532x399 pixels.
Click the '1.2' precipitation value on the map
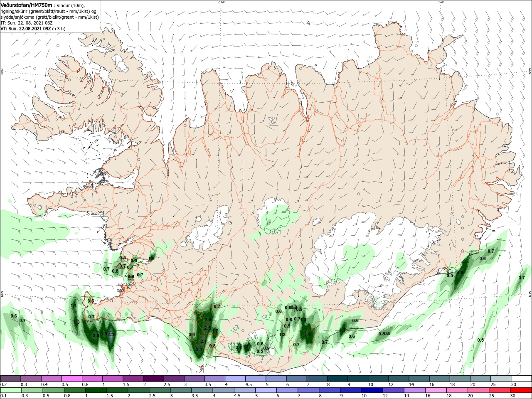(x=283, y=335)
